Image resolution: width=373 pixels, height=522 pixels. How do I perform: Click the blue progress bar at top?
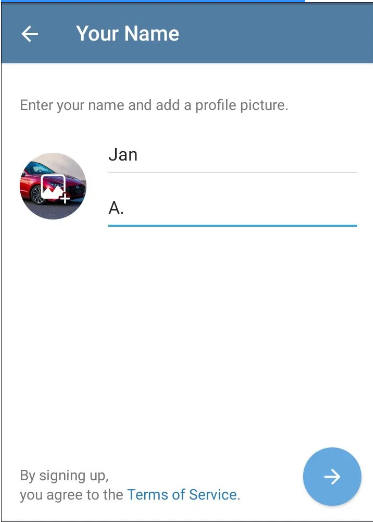tap(152, 1)
